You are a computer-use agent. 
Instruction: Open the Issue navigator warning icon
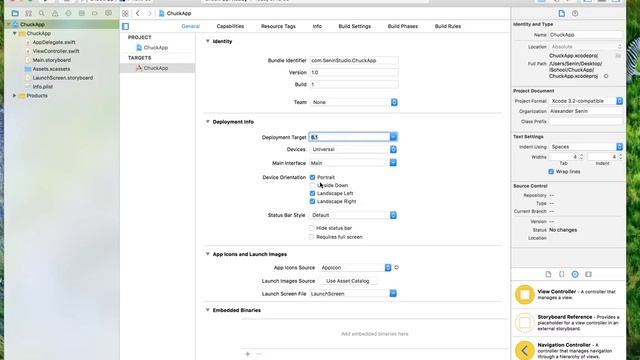point(55,13)
